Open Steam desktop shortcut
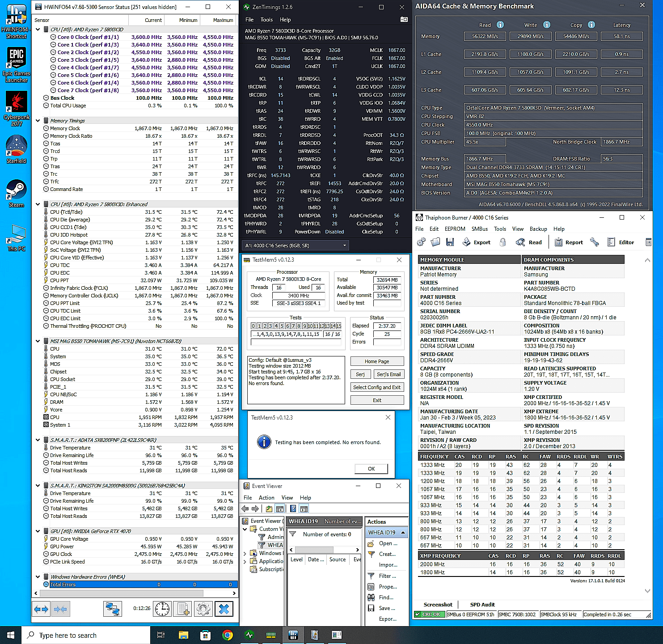Image resolution: width=663 pixels, height=644 pixels. 17,193
